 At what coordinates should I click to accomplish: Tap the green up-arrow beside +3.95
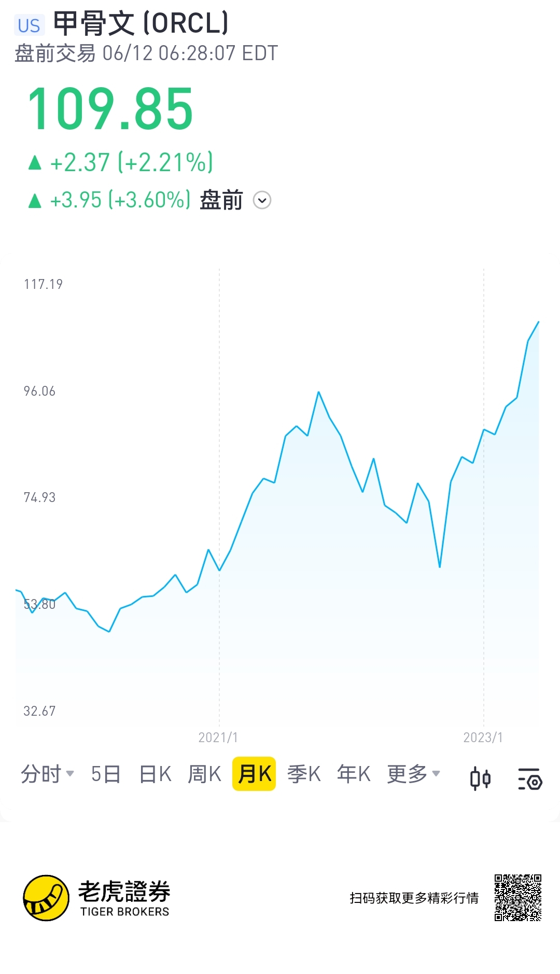[x=35, y=201]
